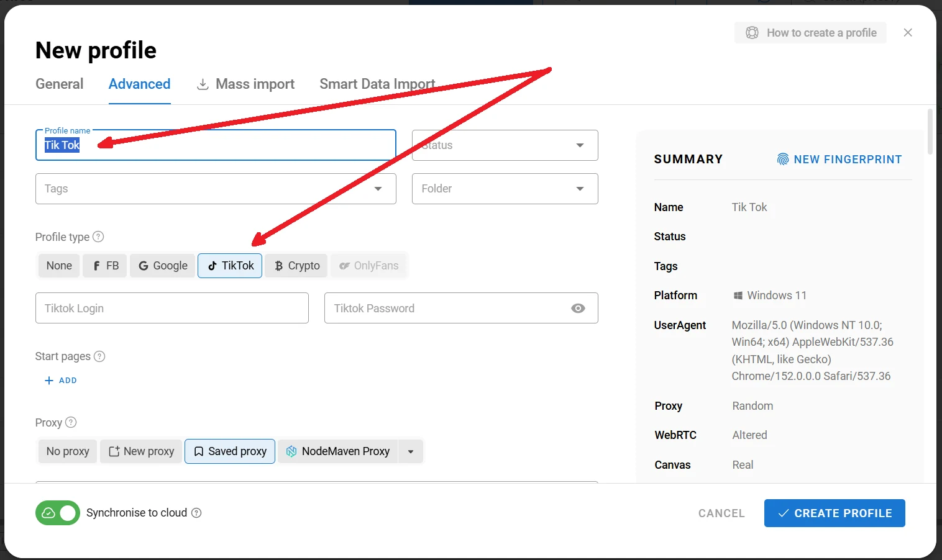The width and height of the screenshot is (942, 560).
Task: Click the UserAgent string in the summary
Action: click(x=813, y=351)
